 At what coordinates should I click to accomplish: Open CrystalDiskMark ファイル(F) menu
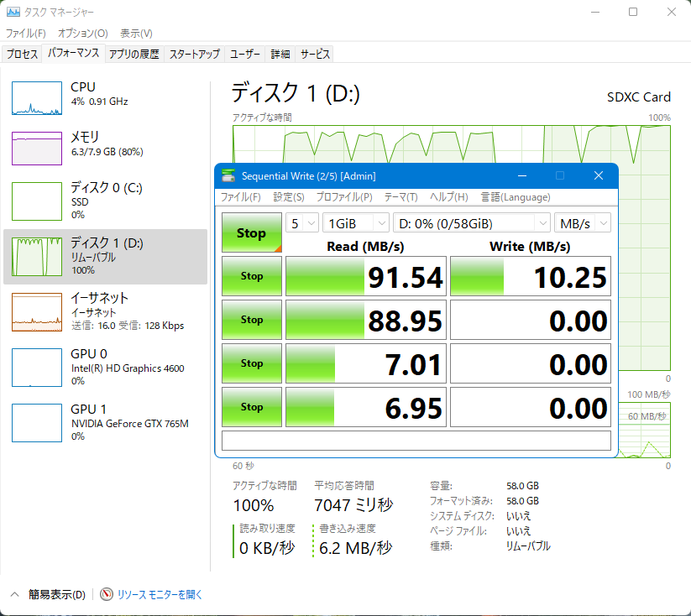pos(241,197)
